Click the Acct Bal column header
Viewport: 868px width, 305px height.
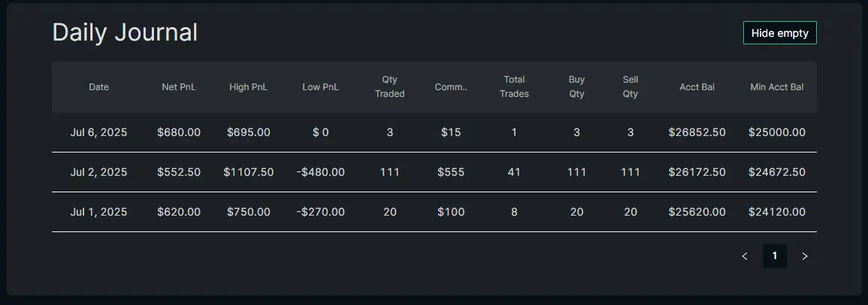(697, 87)
